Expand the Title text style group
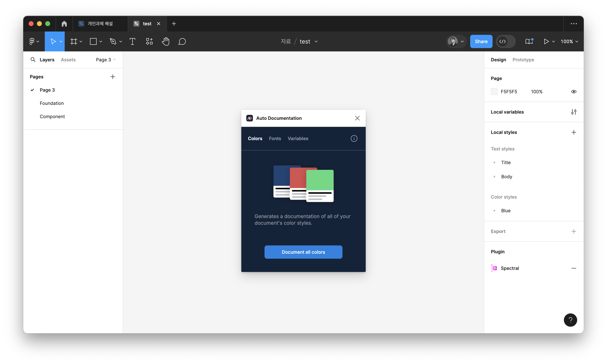This screenshot has width=607, height=364. (494, 162)
